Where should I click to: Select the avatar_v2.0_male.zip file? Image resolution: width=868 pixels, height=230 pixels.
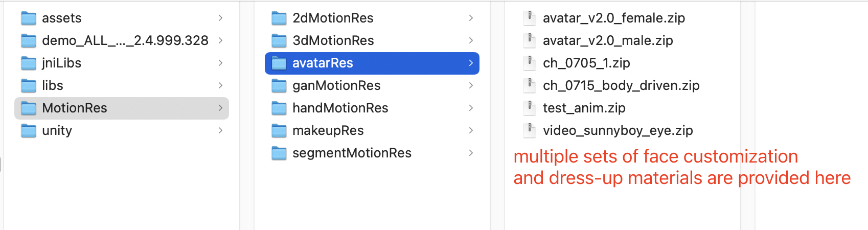tap(607, 41)
